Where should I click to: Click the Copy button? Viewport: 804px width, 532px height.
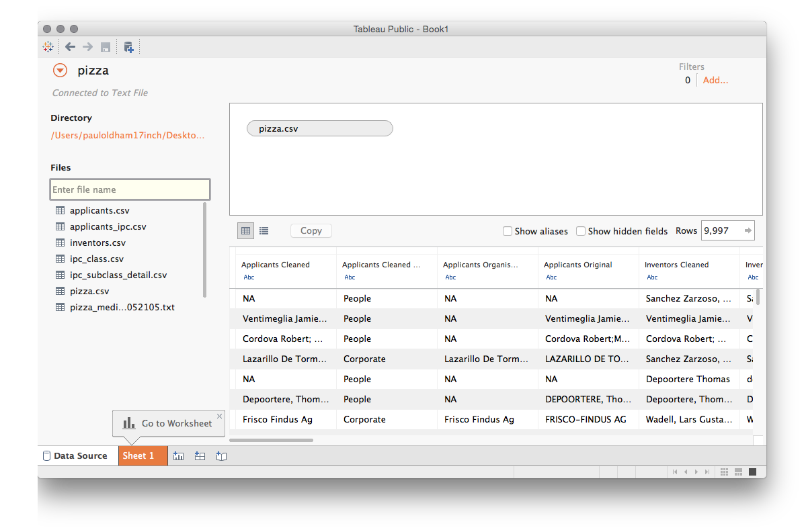click(x=311, y=230)
